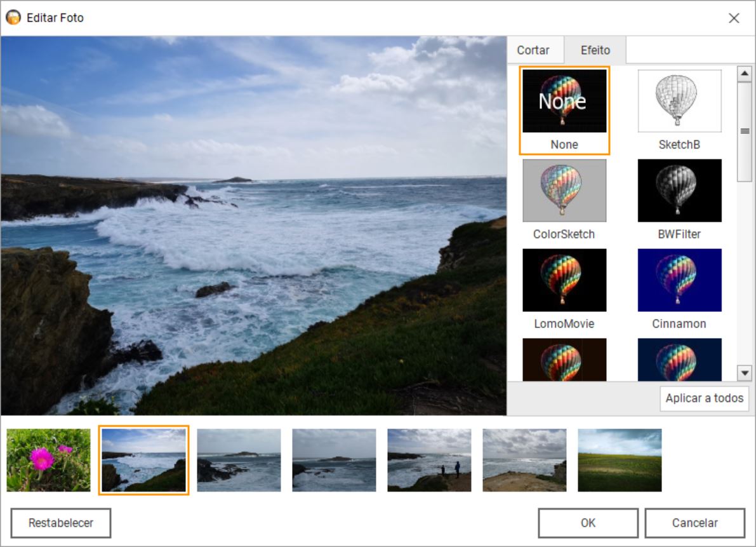Open the thumbnail with two people silhouettes
This screenshot has width=756, height=547.
click(429, 460)
